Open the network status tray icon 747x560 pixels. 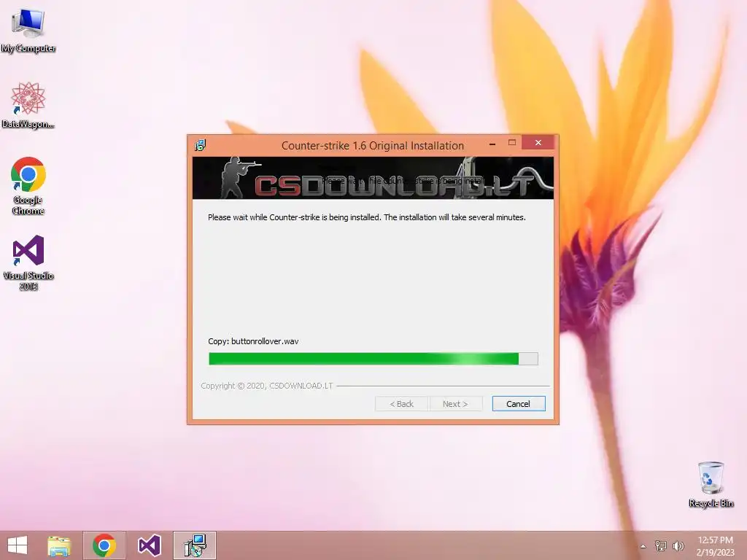[661, 545]
